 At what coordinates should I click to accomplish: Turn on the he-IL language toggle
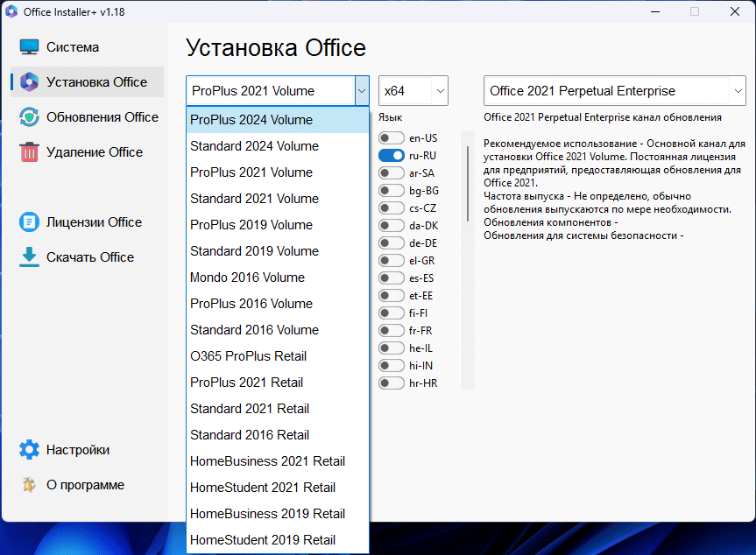(x=391, y=348)
